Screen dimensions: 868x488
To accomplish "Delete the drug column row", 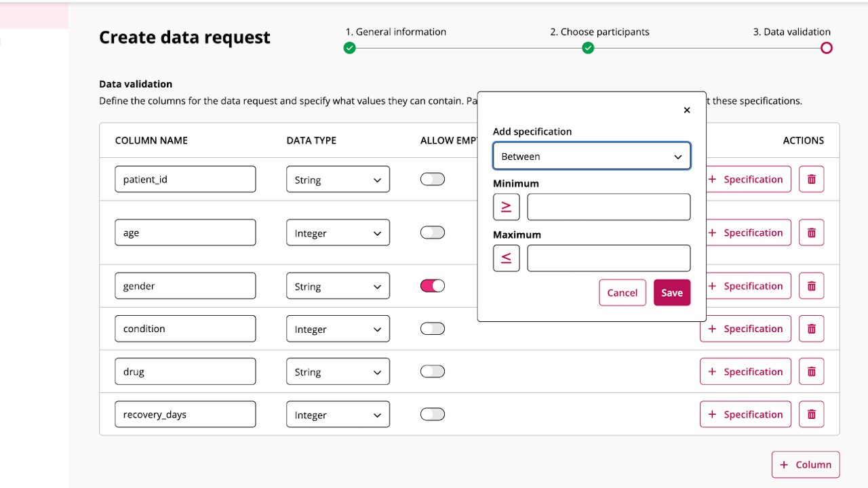I will pyautogui.click(x=811, y=371).
